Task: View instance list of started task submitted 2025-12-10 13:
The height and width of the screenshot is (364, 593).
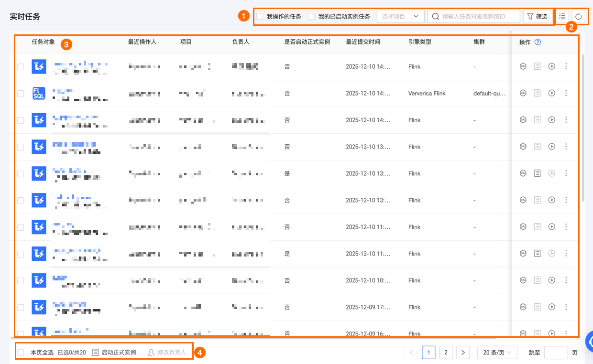Action: click(538, 173)
